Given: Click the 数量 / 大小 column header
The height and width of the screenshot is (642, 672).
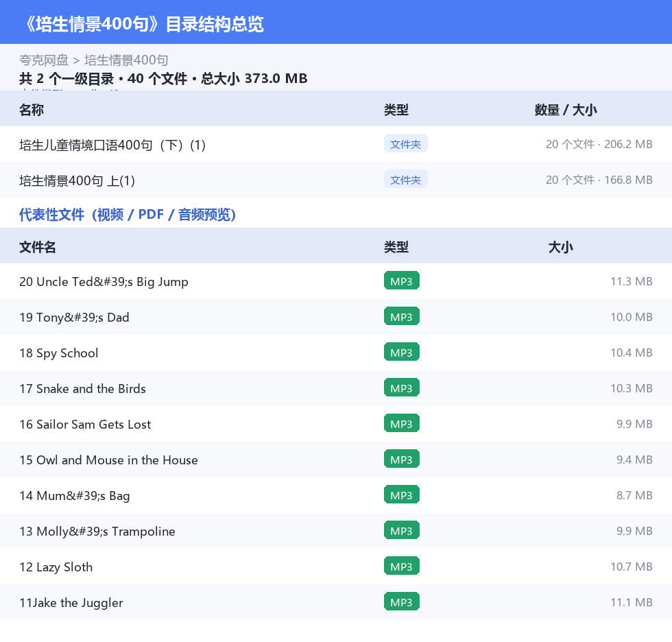Looking at the screenshot, I should (x=565, y=110).
